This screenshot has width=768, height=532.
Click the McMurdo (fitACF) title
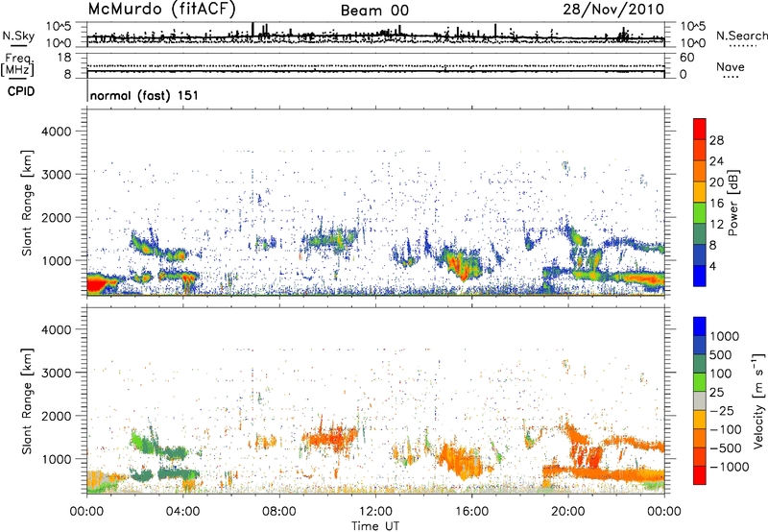click(x=161, y=9)
